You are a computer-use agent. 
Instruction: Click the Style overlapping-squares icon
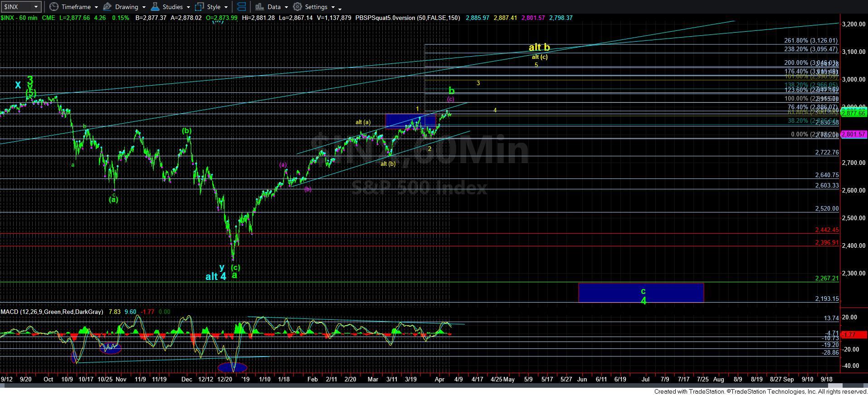199,7
